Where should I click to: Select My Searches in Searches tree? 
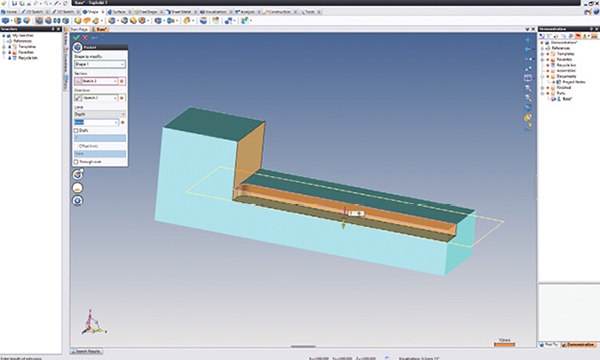(x=23, y=36)
